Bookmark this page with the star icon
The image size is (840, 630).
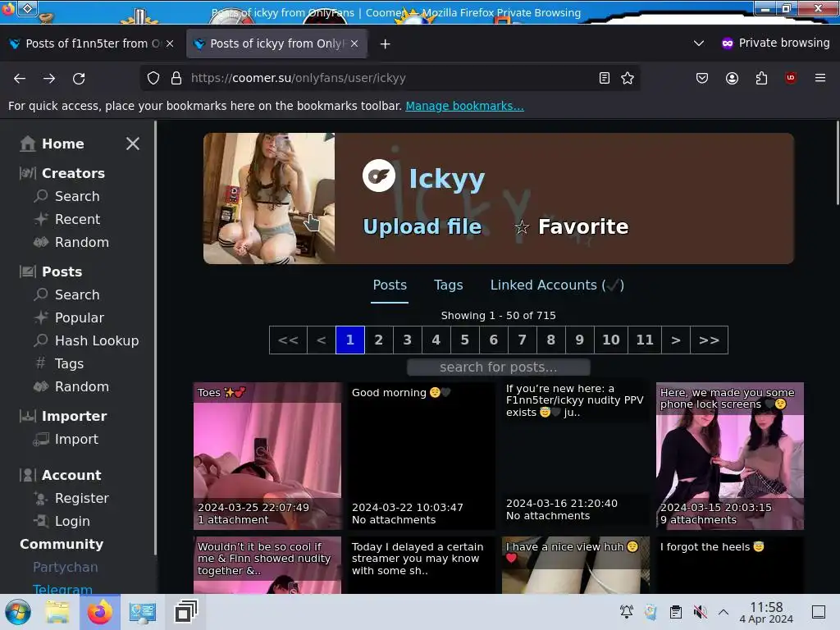628,78
